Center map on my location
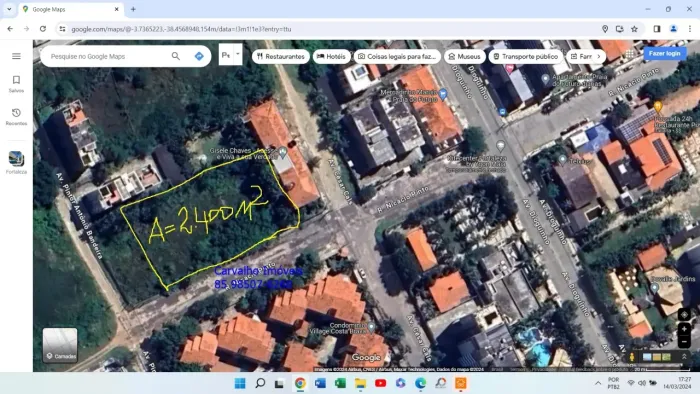 pyautogui.click(x=684, y=315)
